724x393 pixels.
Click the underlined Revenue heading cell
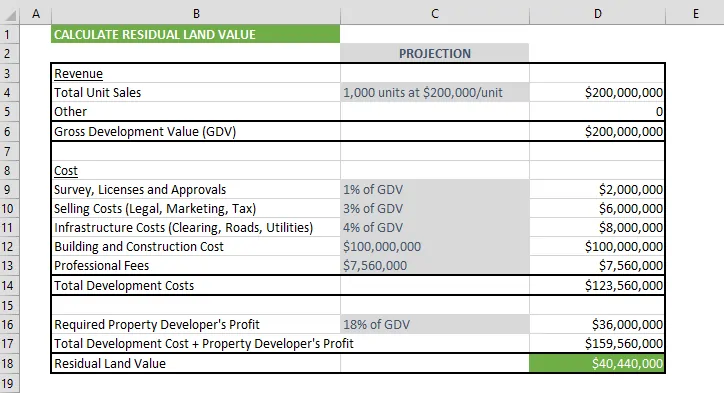196,73
